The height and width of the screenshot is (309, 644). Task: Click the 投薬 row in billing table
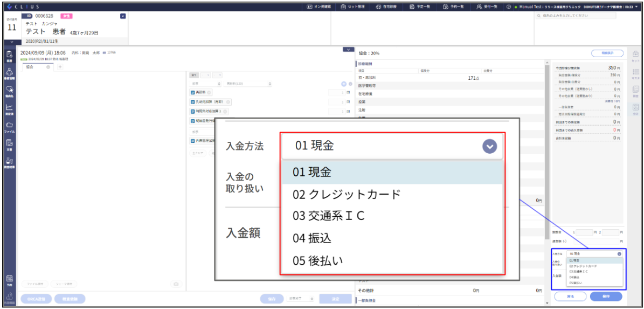451,101
